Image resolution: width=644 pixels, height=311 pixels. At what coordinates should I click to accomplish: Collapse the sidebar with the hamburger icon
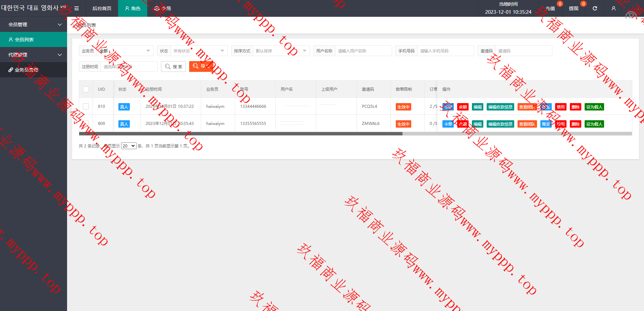[x=76, y=8]
